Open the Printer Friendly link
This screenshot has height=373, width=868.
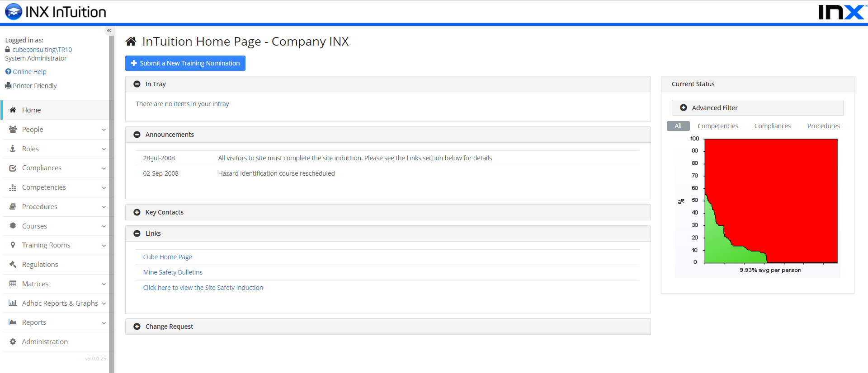35,86
